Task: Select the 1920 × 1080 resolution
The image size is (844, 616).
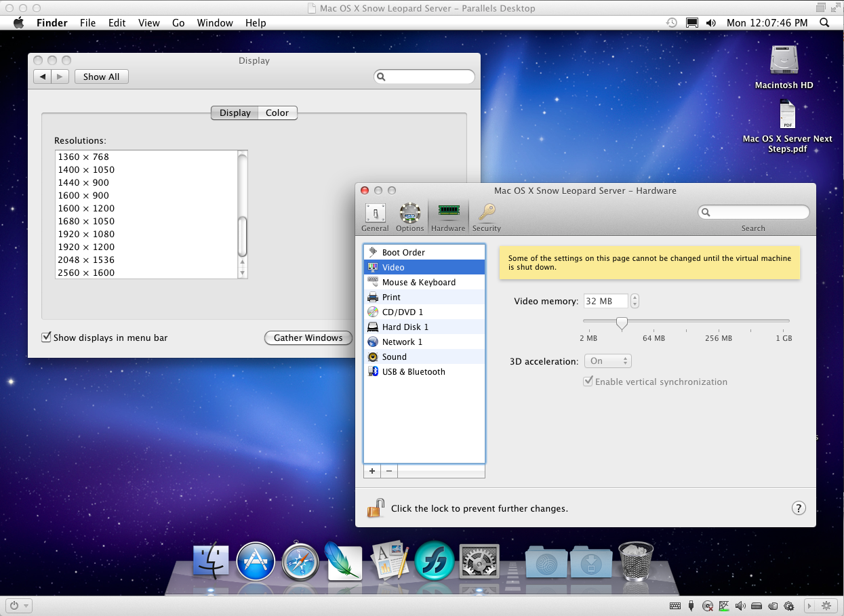Action: (x=146, y=234)
